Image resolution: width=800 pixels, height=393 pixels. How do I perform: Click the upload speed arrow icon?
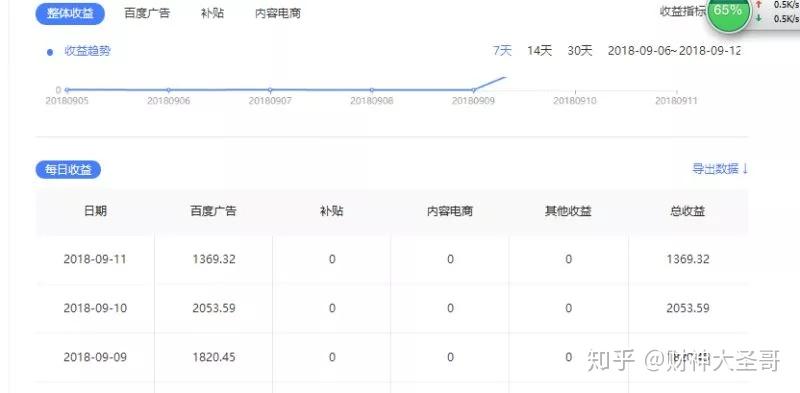(x=759, y=4)
